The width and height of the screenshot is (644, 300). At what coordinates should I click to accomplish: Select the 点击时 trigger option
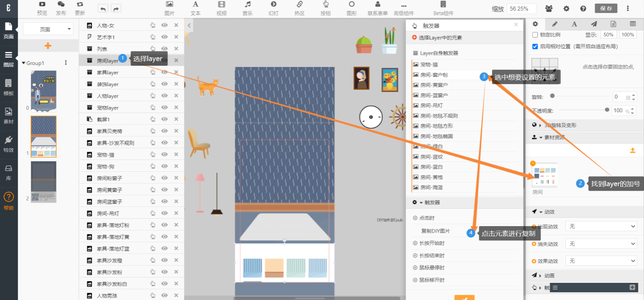point(427,218)
